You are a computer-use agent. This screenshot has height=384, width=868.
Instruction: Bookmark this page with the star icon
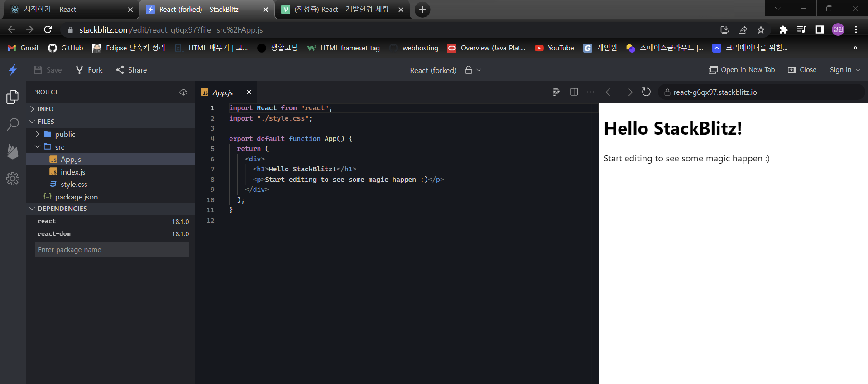(x=761, y=29)
